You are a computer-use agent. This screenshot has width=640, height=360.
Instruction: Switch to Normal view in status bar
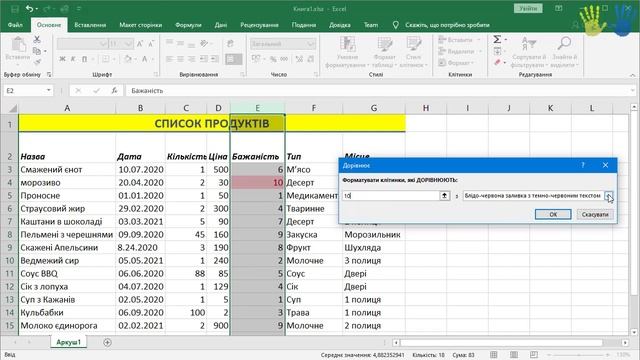[493, 355]
